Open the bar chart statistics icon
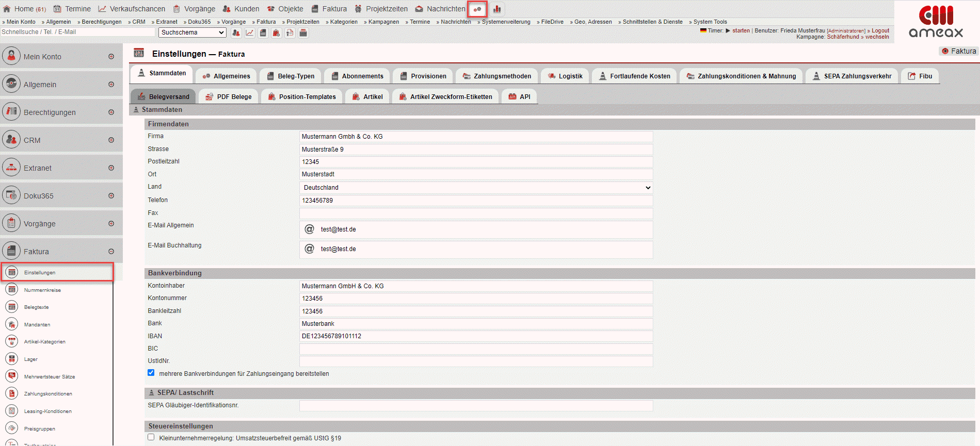 tap(497, 9)
